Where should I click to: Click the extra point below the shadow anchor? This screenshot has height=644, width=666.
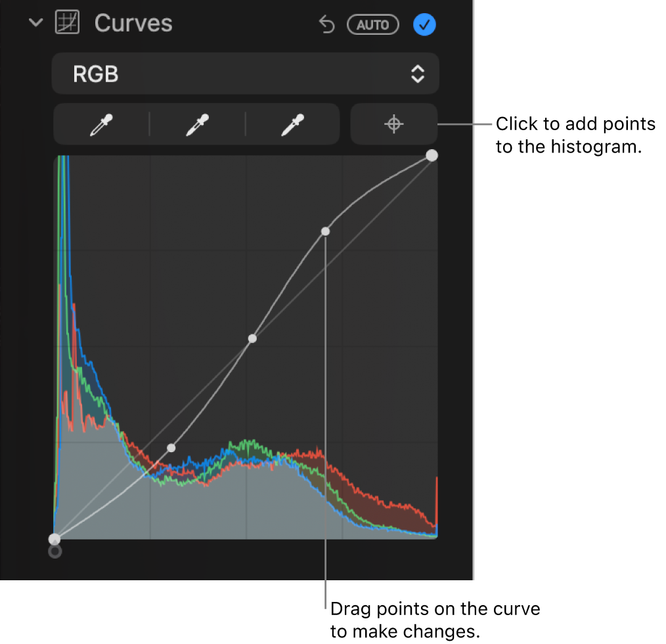[x=55, y=552]
